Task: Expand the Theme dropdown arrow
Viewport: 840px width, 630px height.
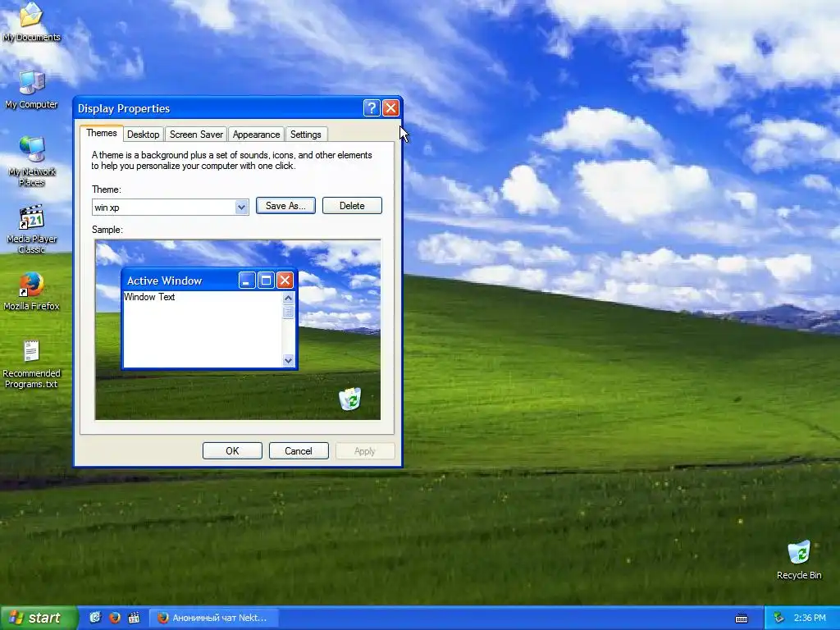Action: click(x=242, y=208)
